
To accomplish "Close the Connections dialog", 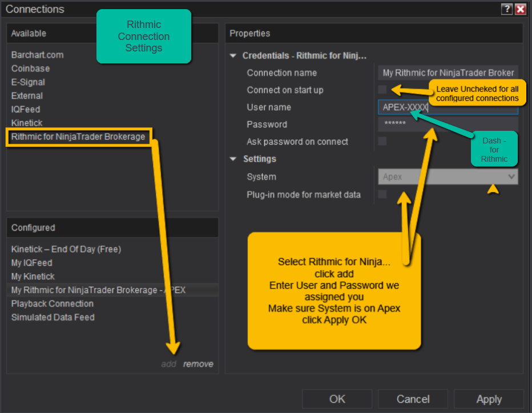I will [521, 9].
